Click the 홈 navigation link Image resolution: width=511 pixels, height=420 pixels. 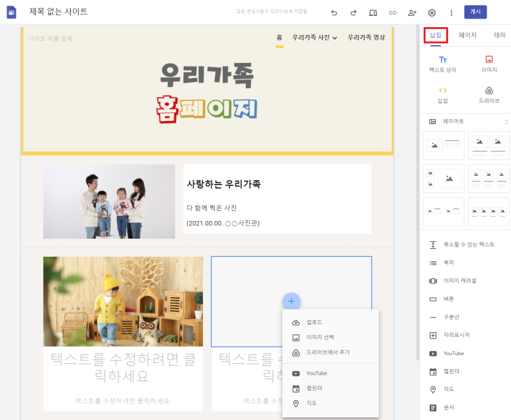279,38
